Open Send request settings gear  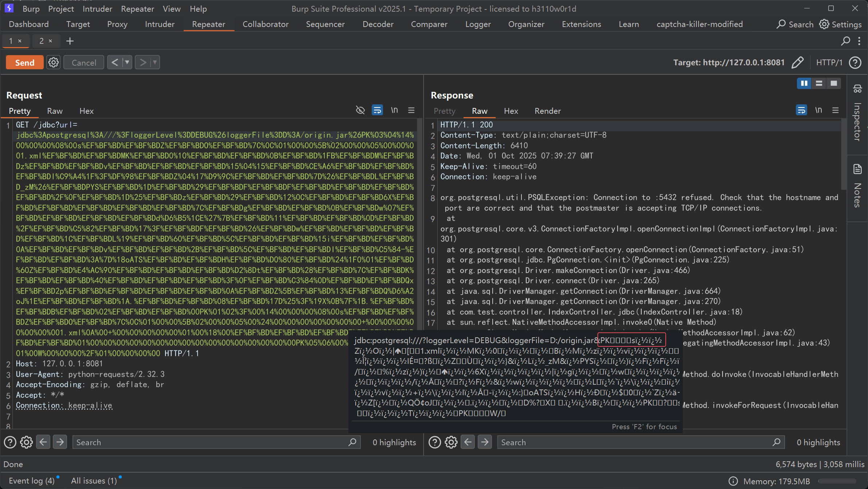pos(54,62)
